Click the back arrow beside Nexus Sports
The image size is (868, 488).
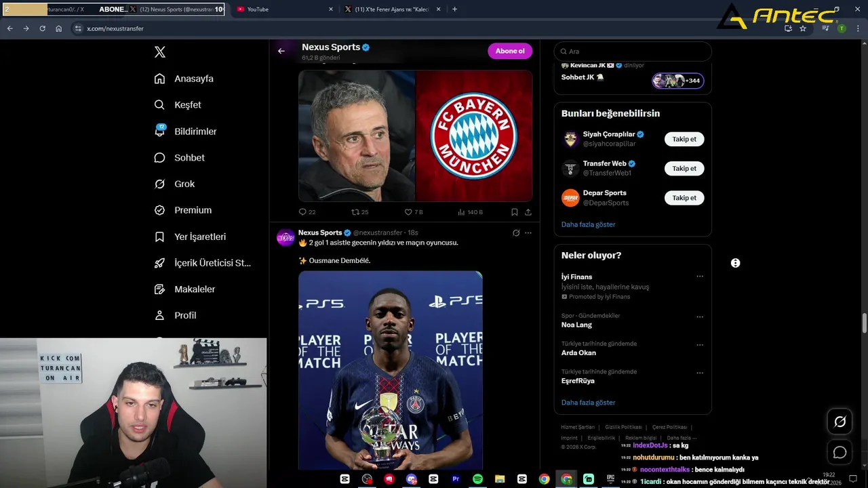[x=281, y=51]
